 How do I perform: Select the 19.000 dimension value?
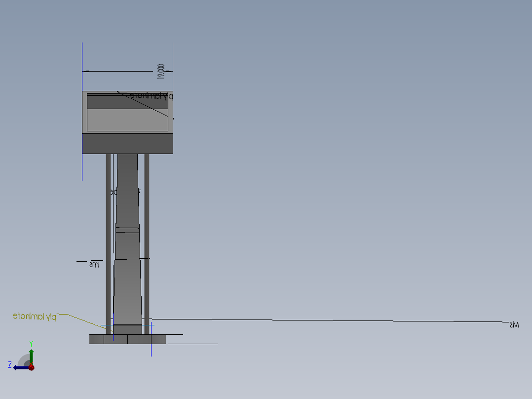click(161, 72)
